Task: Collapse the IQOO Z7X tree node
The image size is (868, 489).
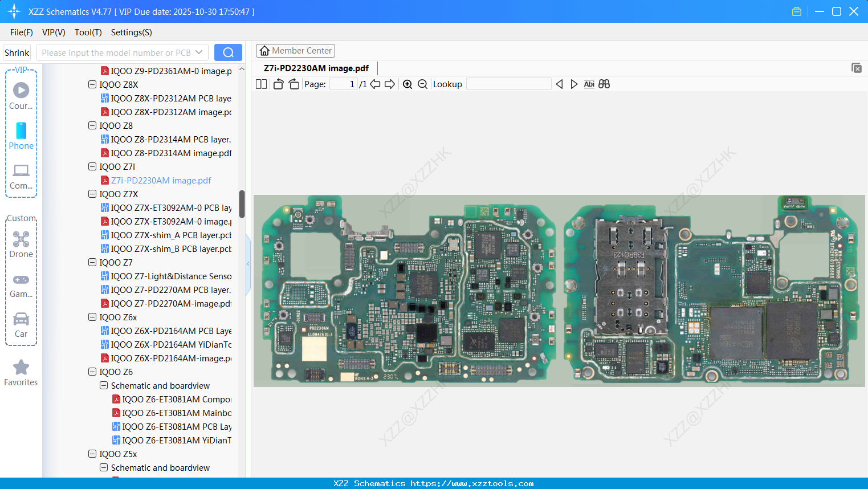Action: [92, 194]
